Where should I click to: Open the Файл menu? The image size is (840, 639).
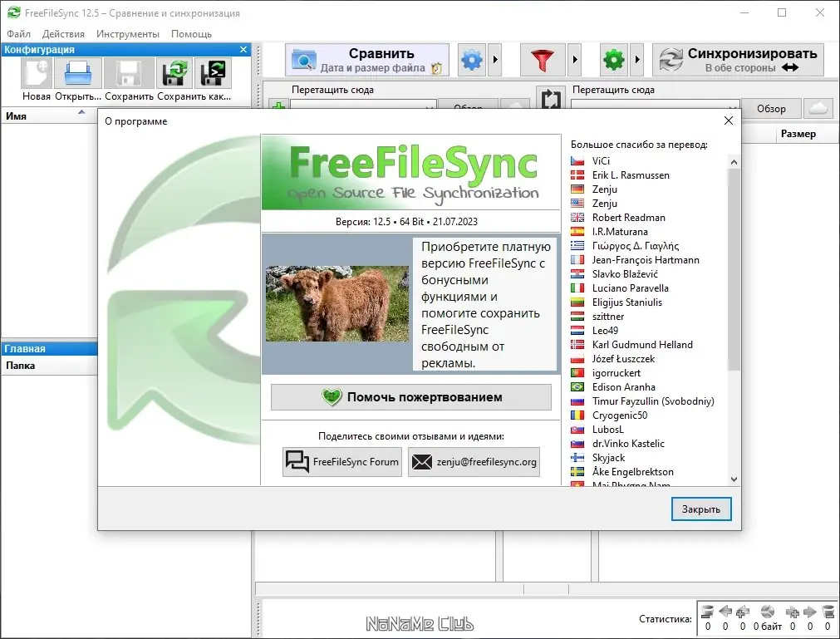click(19, 34)
